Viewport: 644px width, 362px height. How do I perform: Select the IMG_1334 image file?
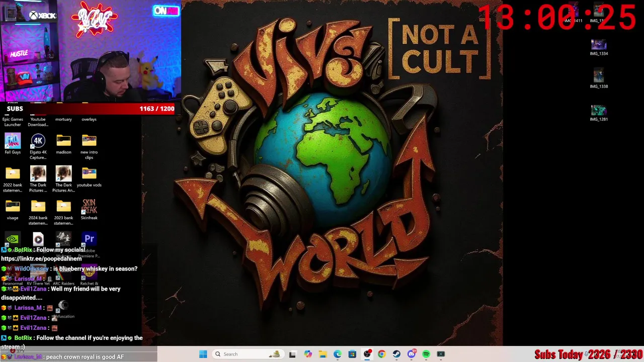point(599,48)
